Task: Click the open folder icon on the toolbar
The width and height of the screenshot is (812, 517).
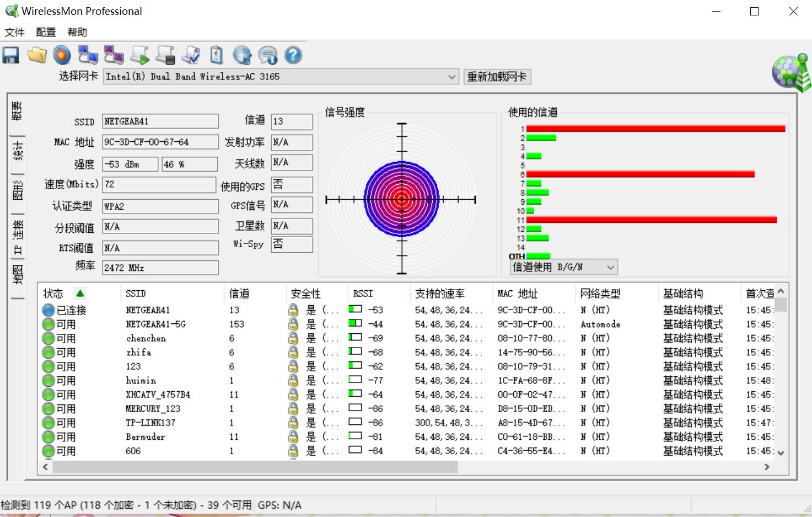Action: (37, 55)
